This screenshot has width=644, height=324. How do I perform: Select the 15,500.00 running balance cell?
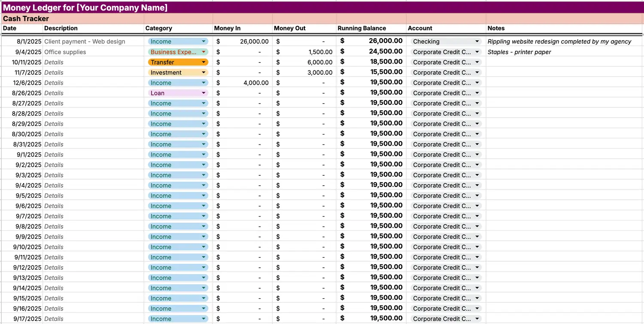coord(371,72)
